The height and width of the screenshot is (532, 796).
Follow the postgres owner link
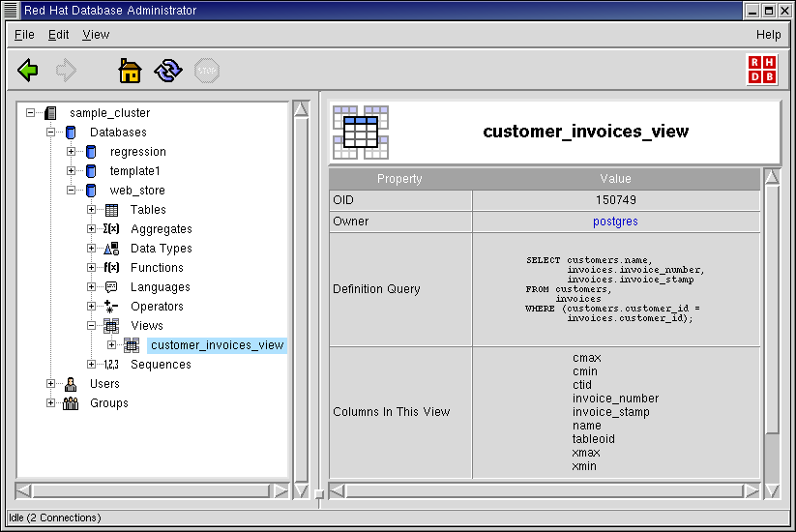click(615, 222)
